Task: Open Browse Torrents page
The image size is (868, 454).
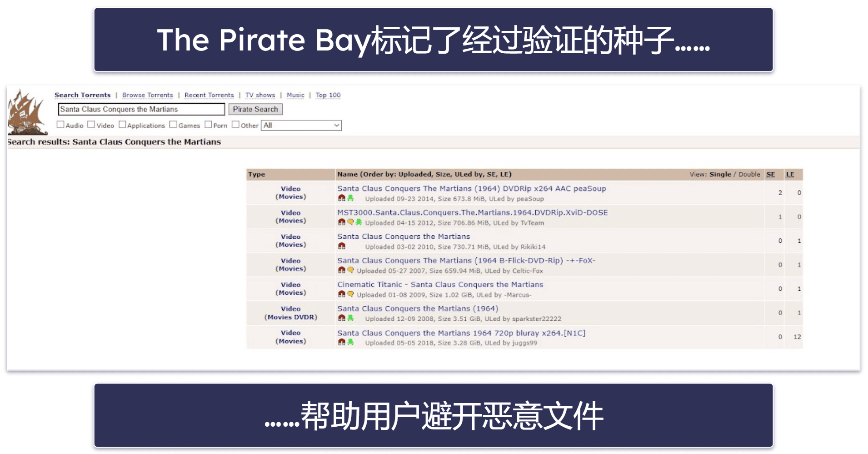Action: click(x=148, y=95)
